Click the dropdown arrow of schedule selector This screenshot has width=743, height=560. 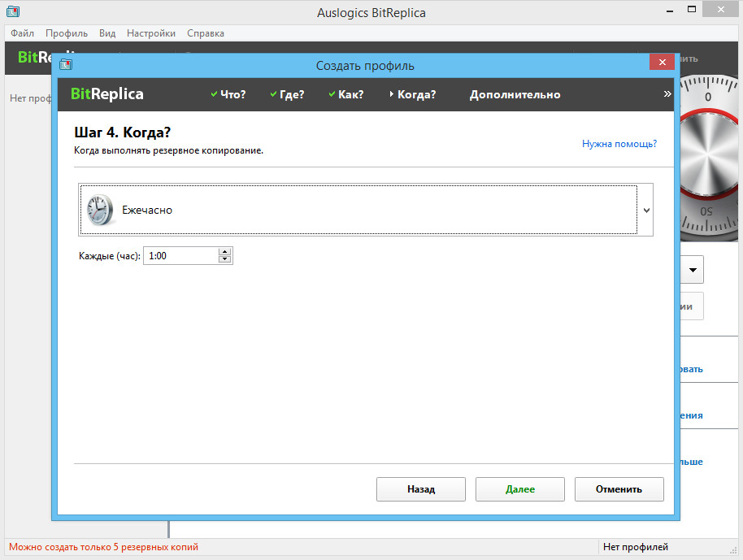[646, 211]
